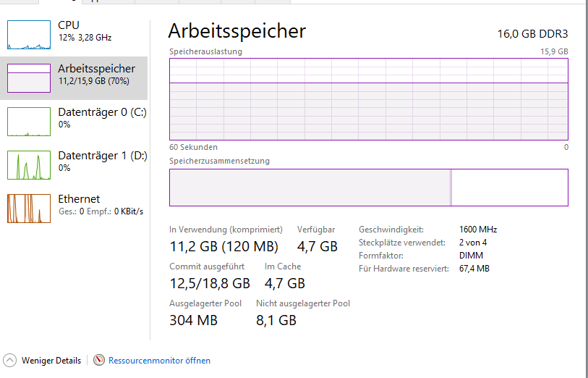Click the in-use section of Speicherzusammensetzung bar
Viewport: 588px width, 378px height.
pos(310,188)
